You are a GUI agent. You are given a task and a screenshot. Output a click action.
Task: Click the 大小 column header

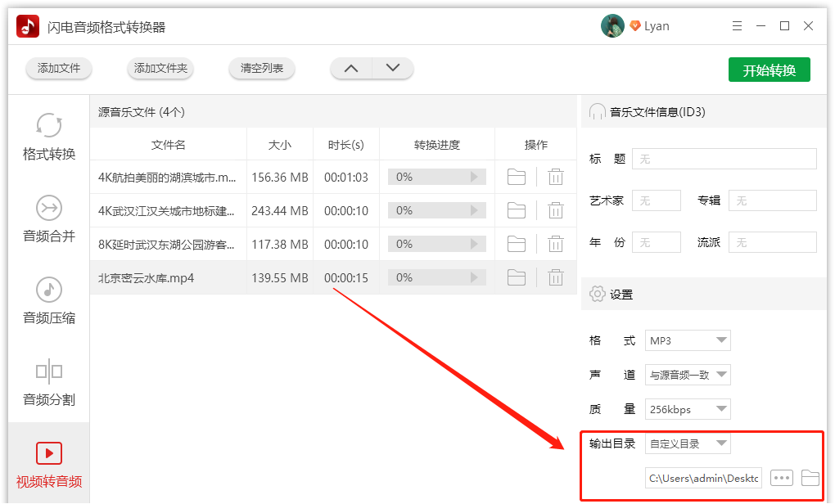[x=280, y=145]
